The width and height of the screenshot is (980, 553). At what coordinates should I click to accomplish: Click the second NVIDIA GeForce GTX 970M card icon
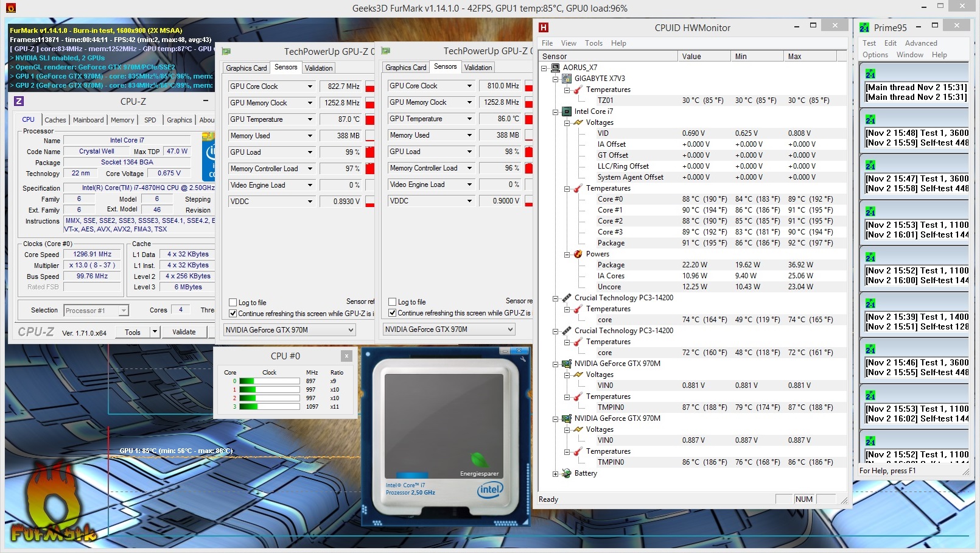pyautogui.click(x=567, y=418)
